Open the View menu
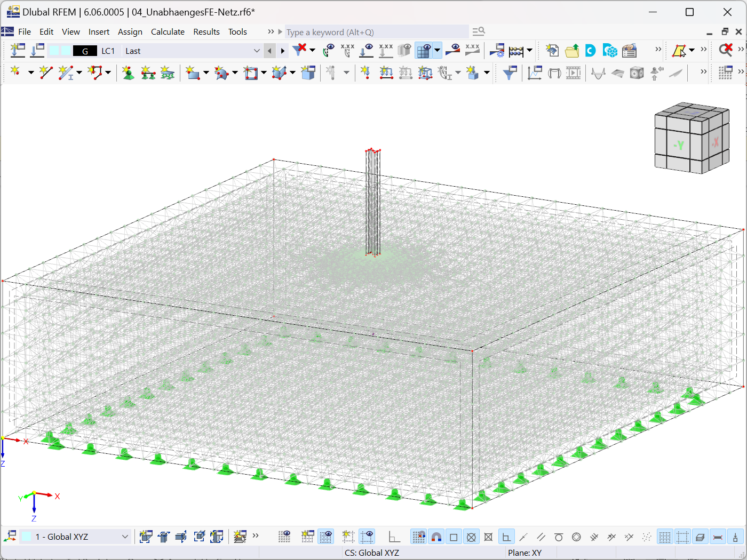Image resolution: width=747 pixels, height=560 pixels. click(x=70, y=31)
